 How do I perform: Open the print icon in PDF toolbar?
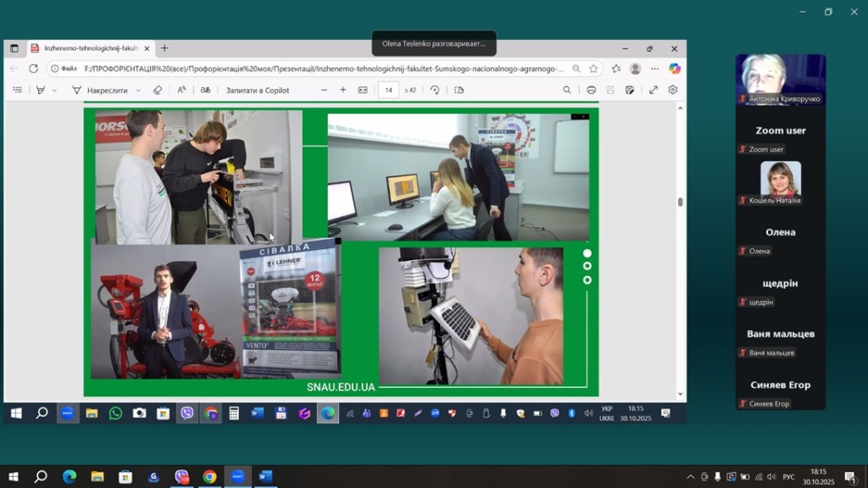(591, 90)
